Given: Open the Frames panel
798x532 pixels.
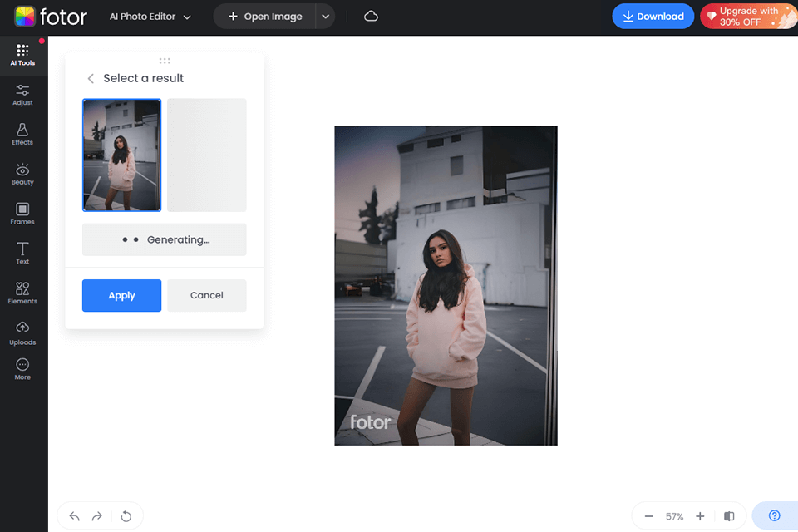Looking at the screenshot, I should tap(22, 214).
